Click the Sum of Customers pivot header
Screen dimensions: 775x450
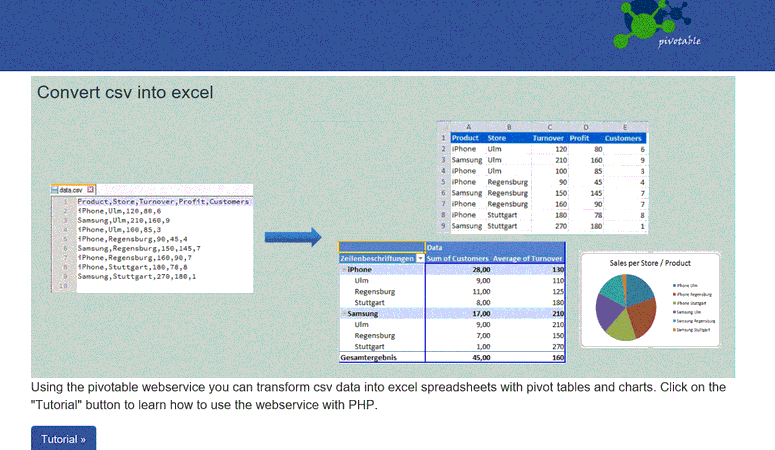click(x=457, y=259)
